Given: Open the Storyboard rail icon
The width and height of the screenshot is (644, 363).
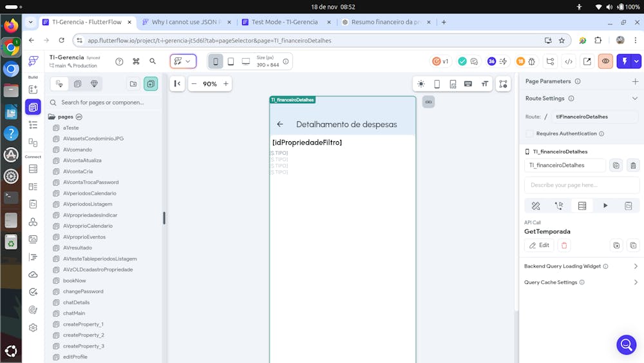Looking at the screenshot, I should pos(33,142).
